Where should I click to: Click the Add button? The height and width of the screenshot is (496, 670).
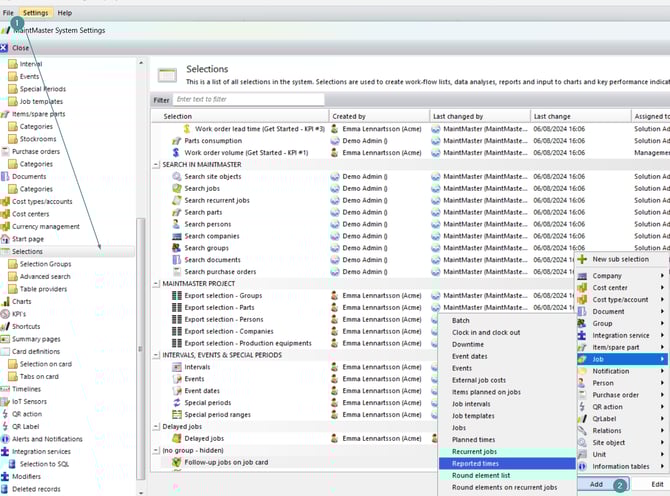click(596, 483)
